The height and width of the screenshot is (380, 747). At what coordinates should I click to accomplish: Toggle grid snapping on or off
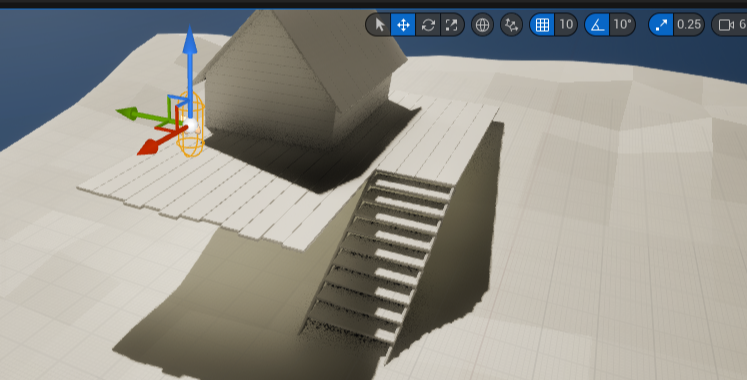pyautogui.click(x=542, y=25)
